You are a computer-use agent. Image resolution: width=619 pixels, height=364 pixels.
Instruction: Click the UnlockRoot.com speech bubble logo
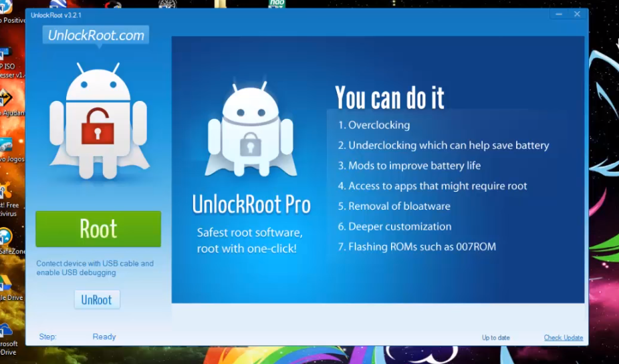[96, 35]
